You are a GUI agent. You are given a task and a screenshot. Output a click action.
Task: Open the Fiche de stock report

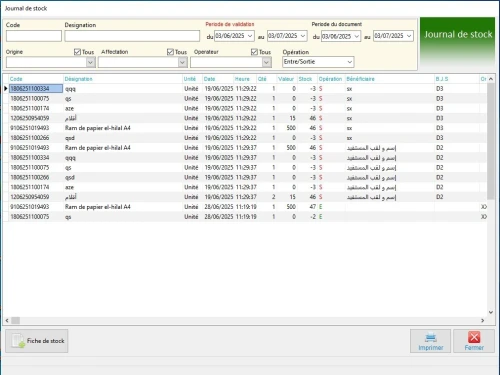[37, 341]
